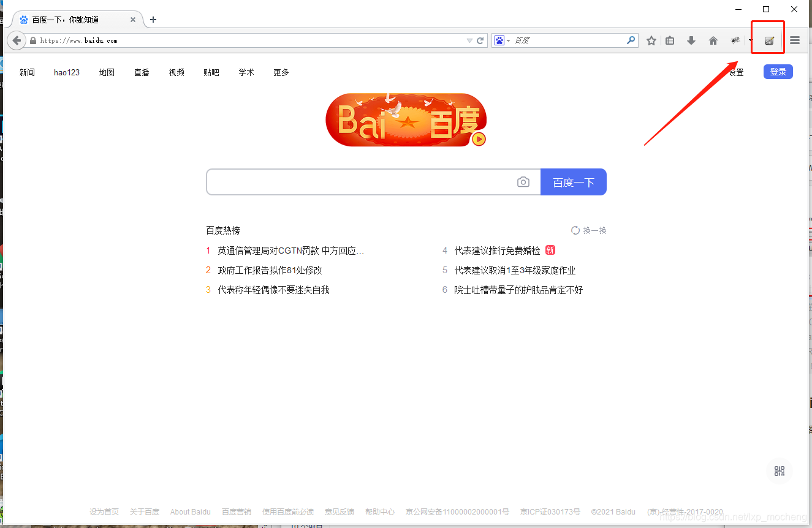Open the Baidu search engine dropdown

[x=503, y=40]
